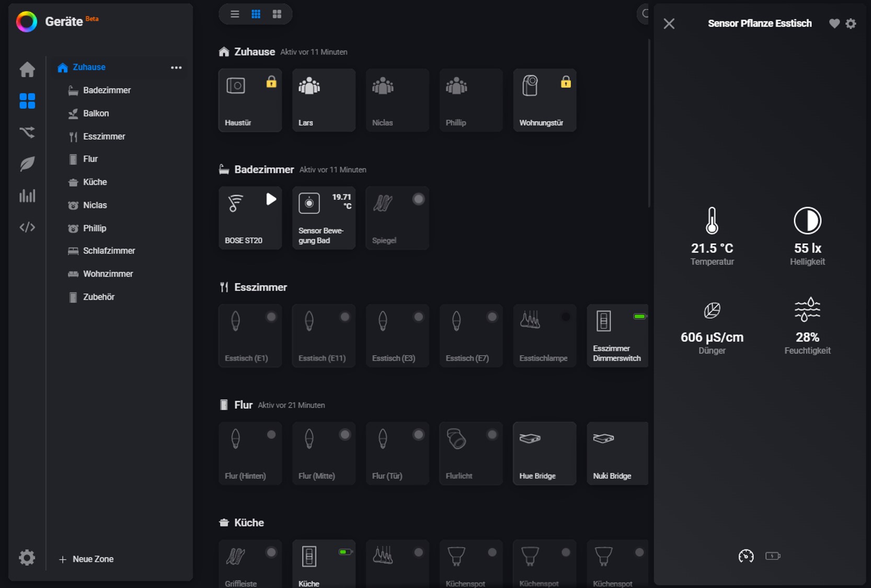Open the Sensor Bewegung Bad tile
Image resolution: width=871 pixels, height=588 pixels.
tap(324, 218)
